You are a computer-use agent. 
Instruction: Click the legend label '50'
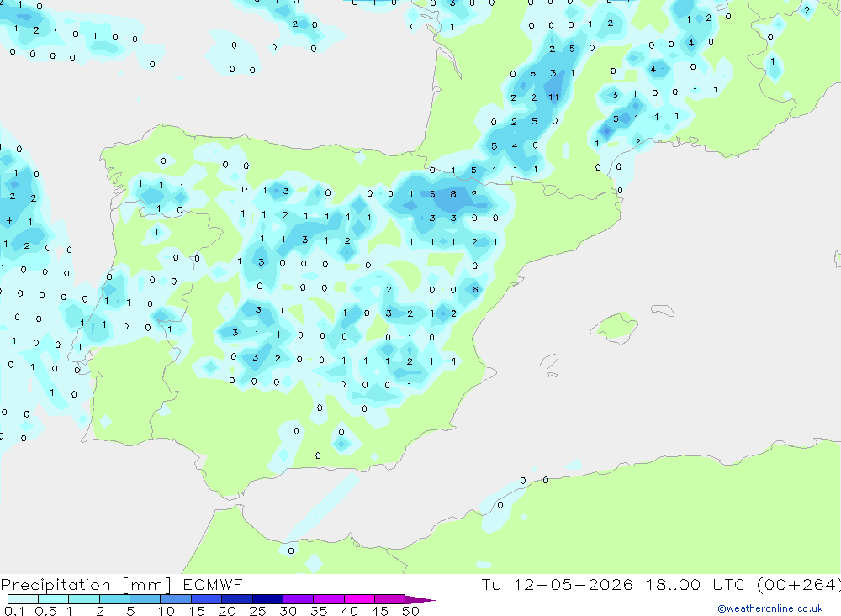pyautogui.click(x=410, y=611)
